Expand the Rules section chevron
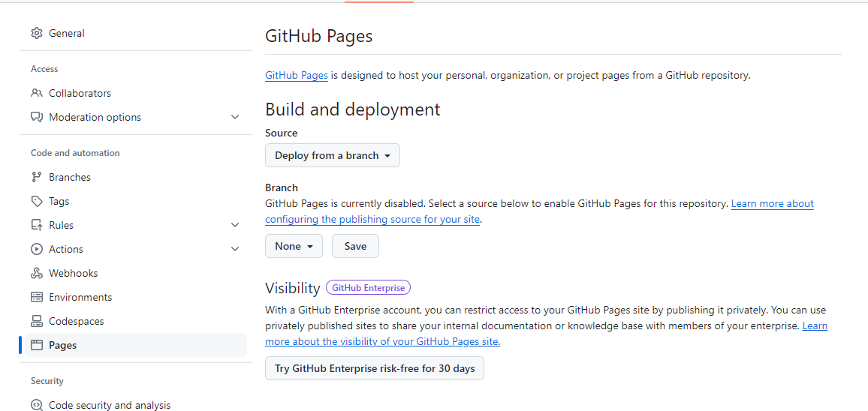Screen dimensions: 868x411 tap(235, 225)
